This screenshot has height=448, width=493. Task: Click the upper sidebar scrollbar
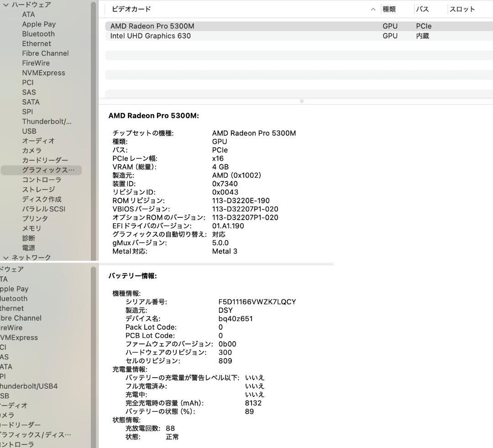point(93,131)
